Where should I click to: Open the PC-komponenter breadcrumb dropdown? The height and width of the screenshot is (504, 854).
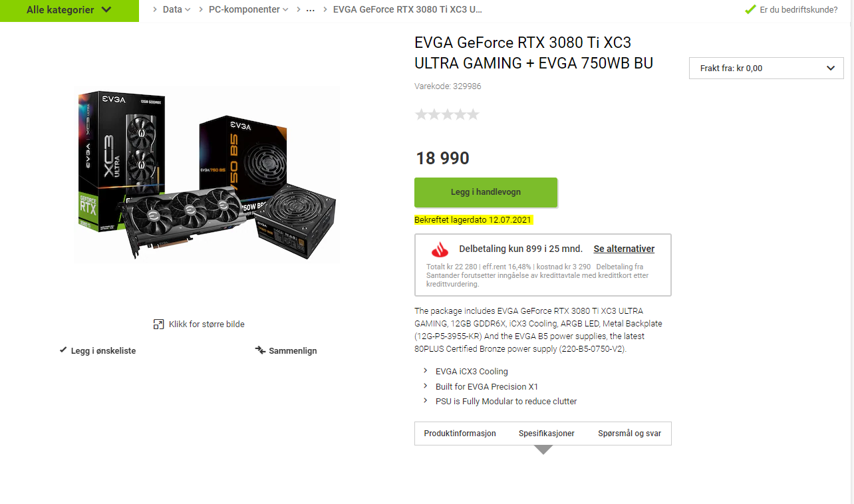pos(249,9)
